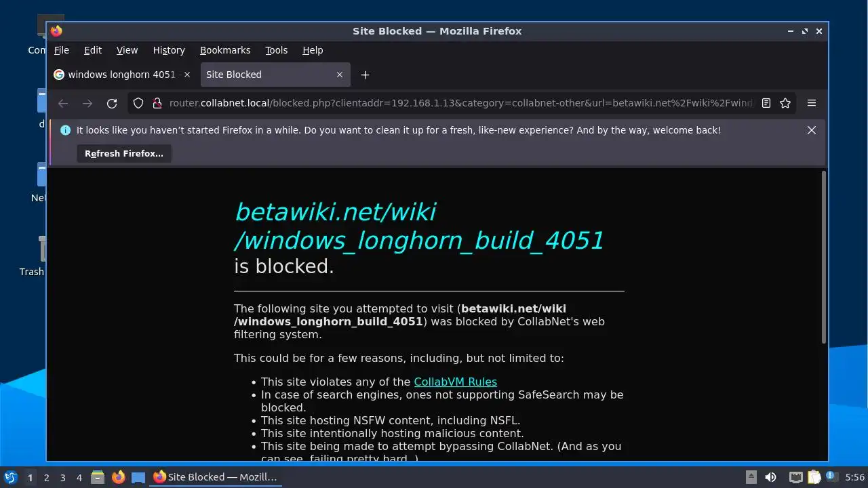Toggle Reader View in address bar
The height and width of the screenshot is (488, 868).
coord(766,103)
